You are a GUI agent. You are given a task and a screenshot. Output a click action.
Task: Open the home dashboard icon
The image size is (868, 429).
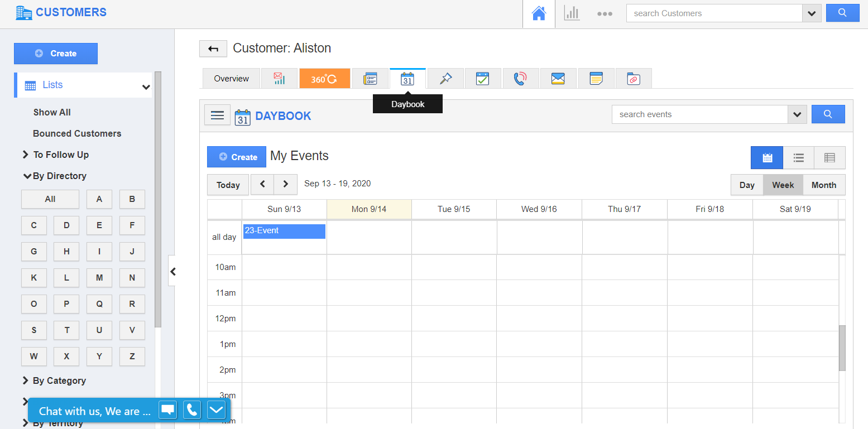(x=539, y=13)
